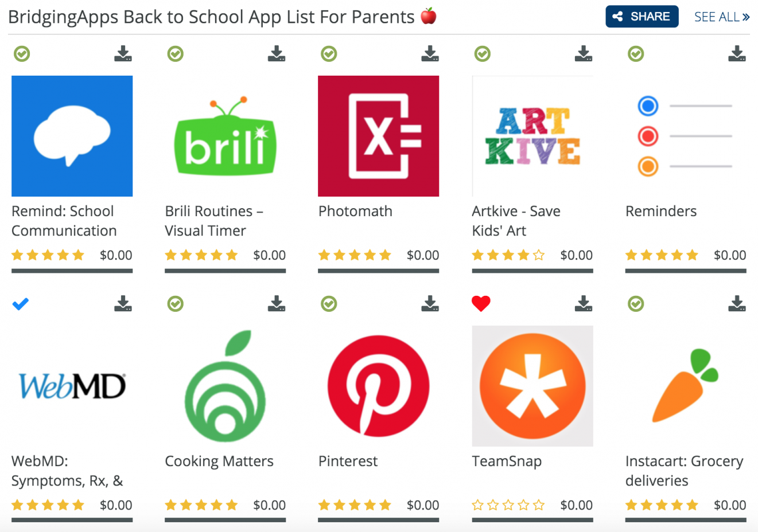Toggle green checkmark above Pinterest

click(x=329, y=304)
